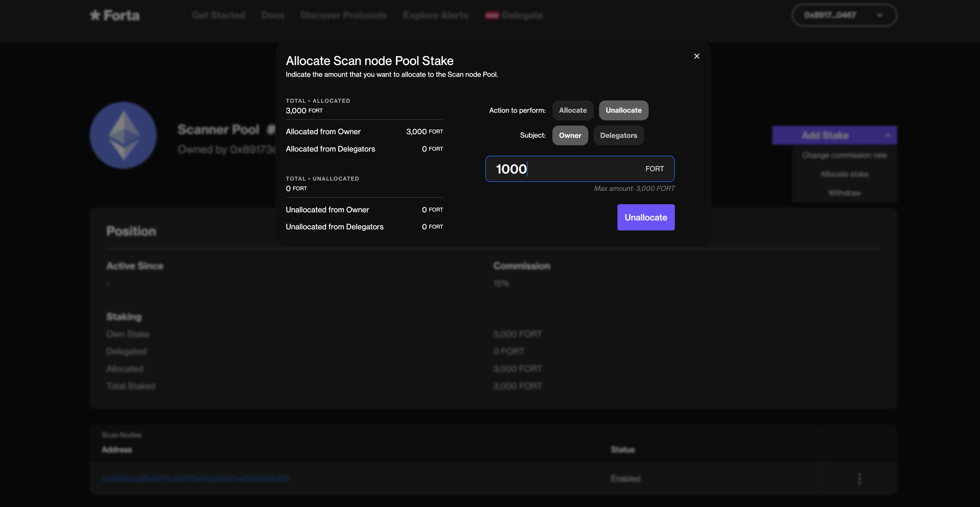Image resolution: width=980 pixels, height=507 pixels.
Task: Click the Allocated from Delegators label
Action: point(330,149)
